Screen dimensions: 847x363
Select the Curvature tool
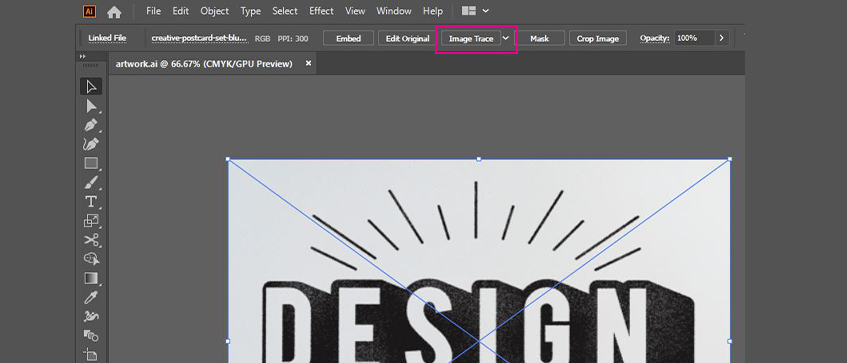[91, 144]
